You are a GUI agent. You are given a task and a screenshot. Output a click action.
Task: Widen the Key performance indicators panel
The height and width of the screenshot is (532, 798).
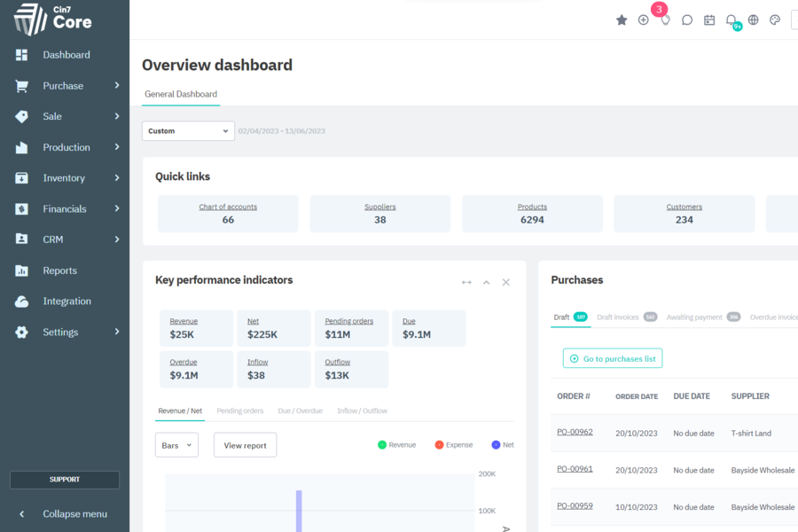coord(466,283)
